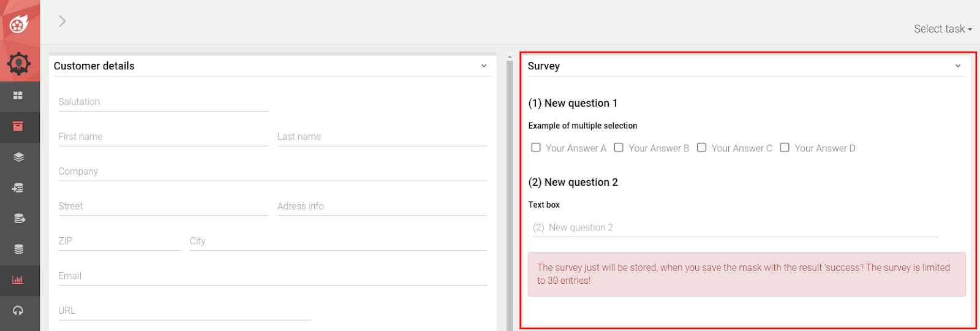Collapse the Survey panel chevron

click(958, 66)
